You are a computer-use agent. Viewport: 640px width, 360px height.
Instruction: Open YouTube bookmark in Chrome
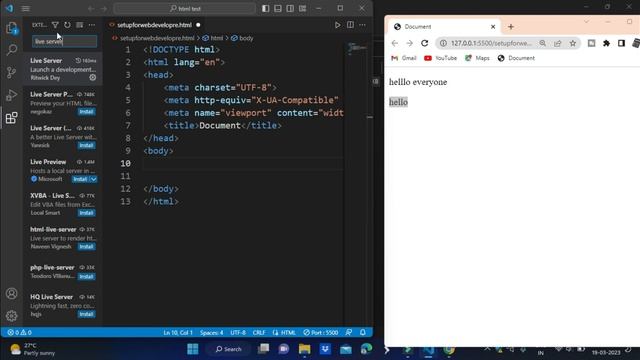[440, 58]
